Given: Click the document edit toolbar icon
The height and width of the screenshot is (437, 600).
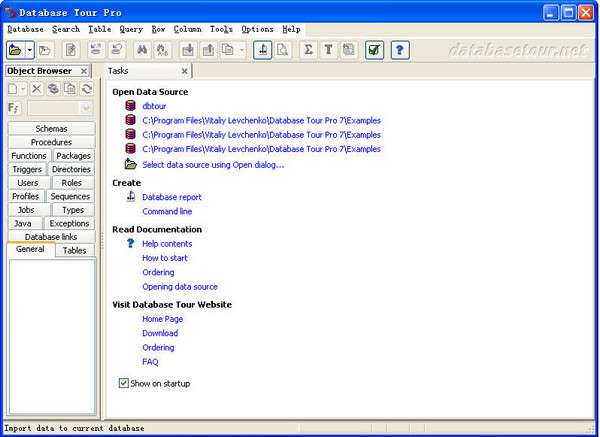Looking at the screenshot, I should [x=71, y=50].
